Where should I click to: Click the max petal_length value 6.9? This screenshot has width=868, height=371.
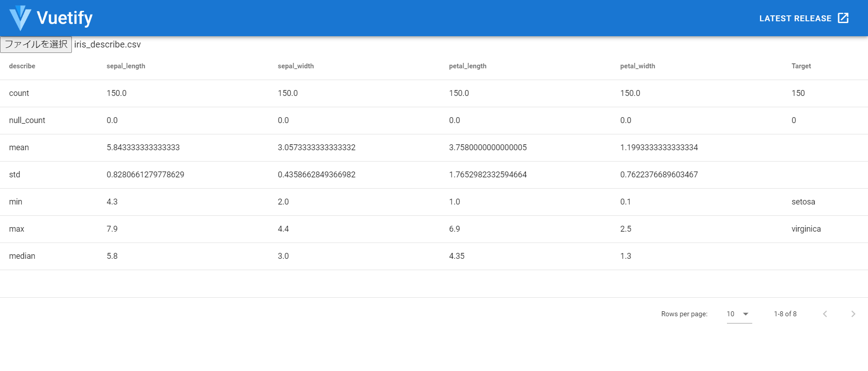pyautogui.click(x=454, y=229)
